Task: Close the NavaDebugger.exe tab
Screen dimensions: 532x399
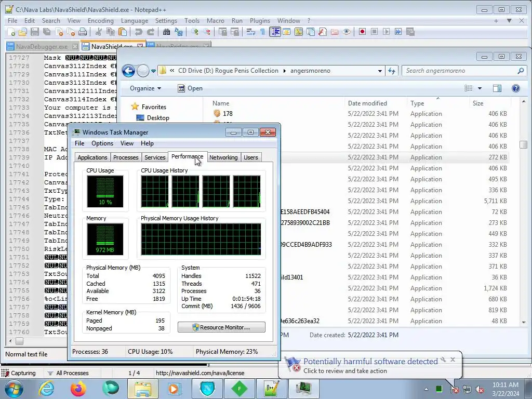Action: (x=75, y=46)
